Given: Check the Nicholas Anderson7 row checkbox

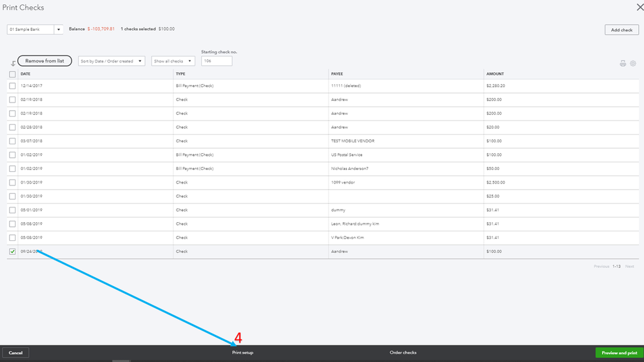Looking at the screenshot, I should coord(12,169).
